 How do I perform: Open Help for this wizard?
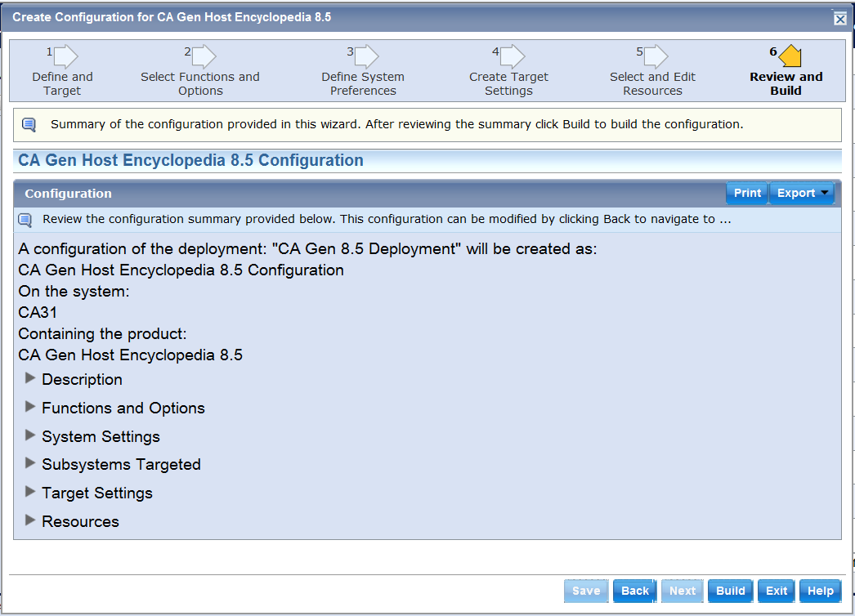click(x=820, y=591)
